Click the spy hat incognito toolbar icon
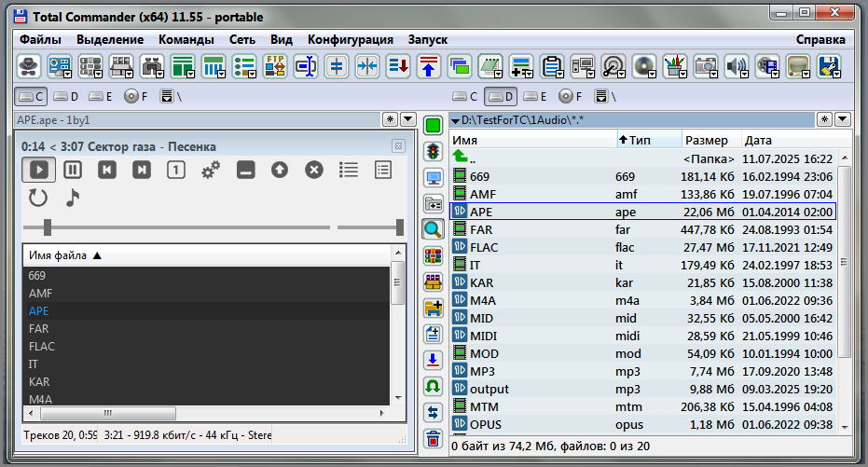The height and width of the screenshot is (467, 868). tap(29, 67)
